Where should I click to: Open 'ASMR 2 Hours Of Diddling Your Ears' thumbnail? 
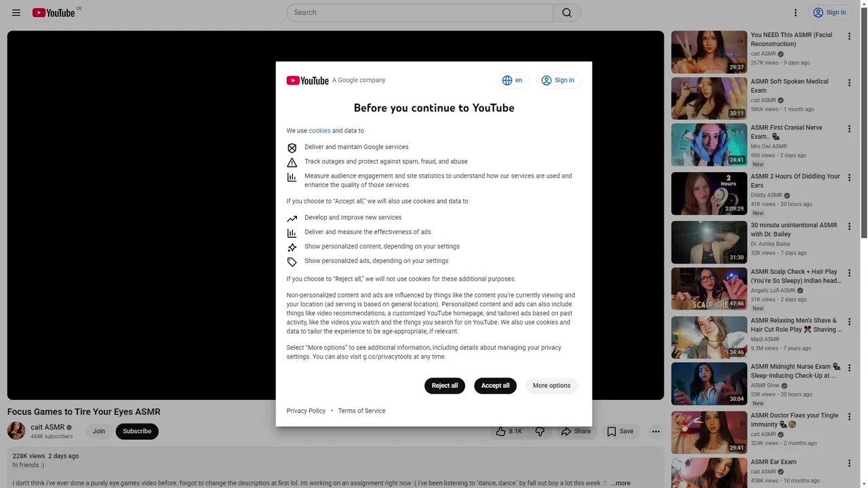point(709,193)
